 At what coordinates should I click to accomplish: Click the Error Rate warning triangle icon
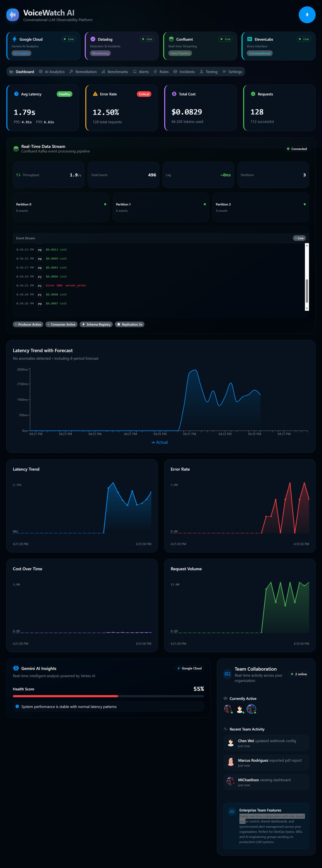click(x=95, y=94)
